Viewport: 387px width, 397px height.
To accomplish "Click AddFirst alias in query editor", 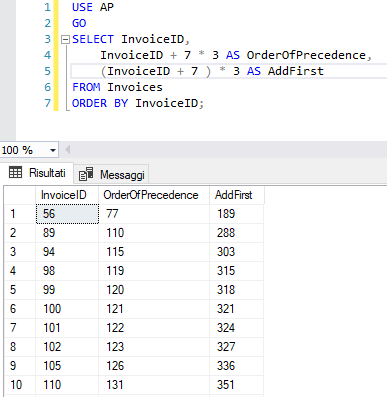I will 296,71.
